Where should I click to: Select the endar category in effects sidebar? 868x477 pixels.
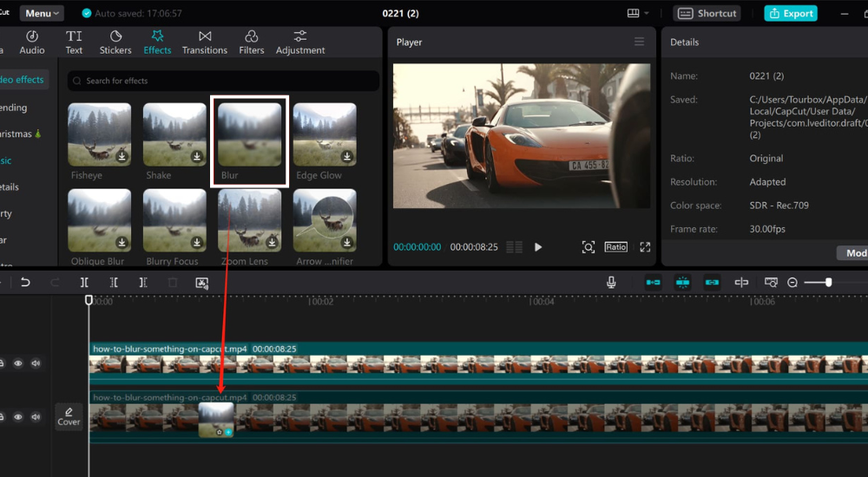pos(13,108)
